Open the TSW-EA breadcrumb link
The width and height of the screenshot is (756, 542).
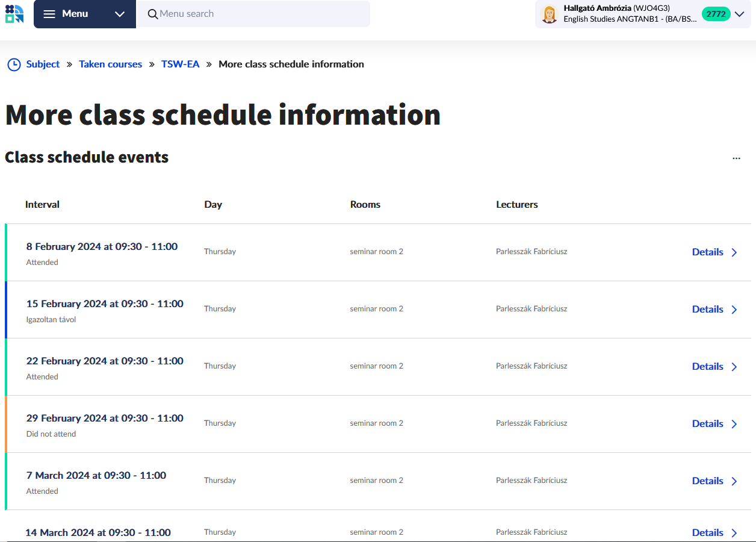[x=180, y=64]
